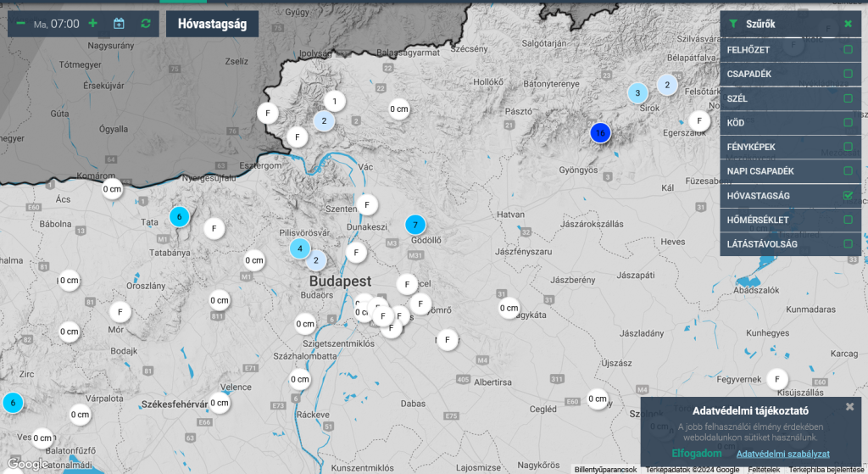The height and width of the screenshot is (474, 868).
Task: Click the Szűrők funnel filter icon
Action: coord(733,24)
